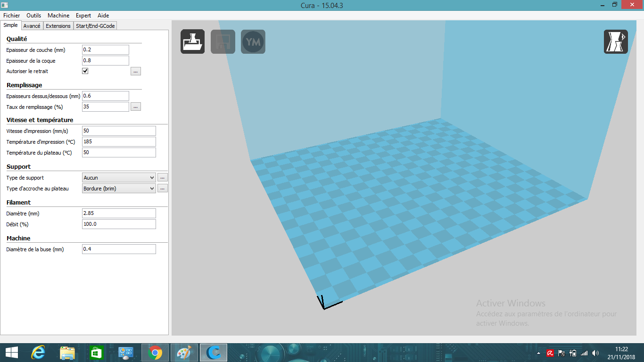The height and width of the screenshot is (362, 644).
Task: Click the Diamètre de la buse field
Action: click(x=119, y=249)
